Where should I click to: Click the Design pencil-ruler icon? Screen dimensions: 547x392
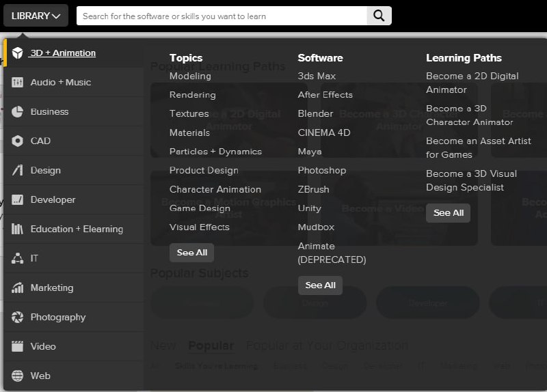(x=17, y=170)
